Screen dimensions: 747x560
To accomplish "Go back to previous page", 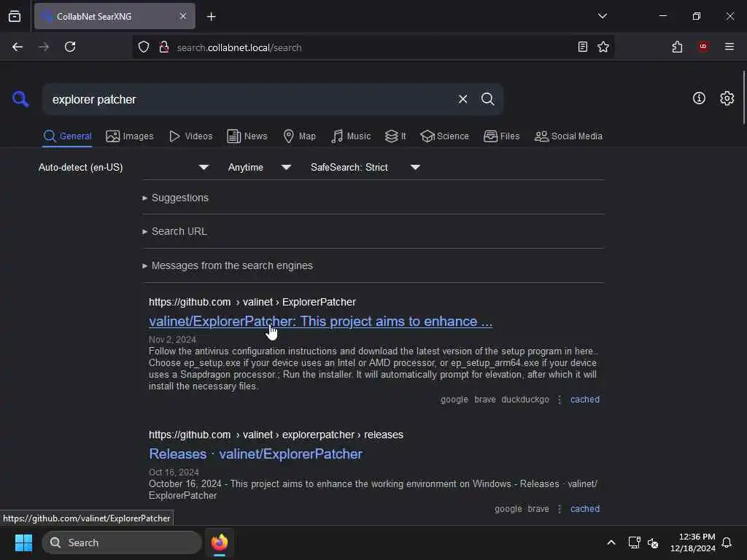I will coord(18,47).
